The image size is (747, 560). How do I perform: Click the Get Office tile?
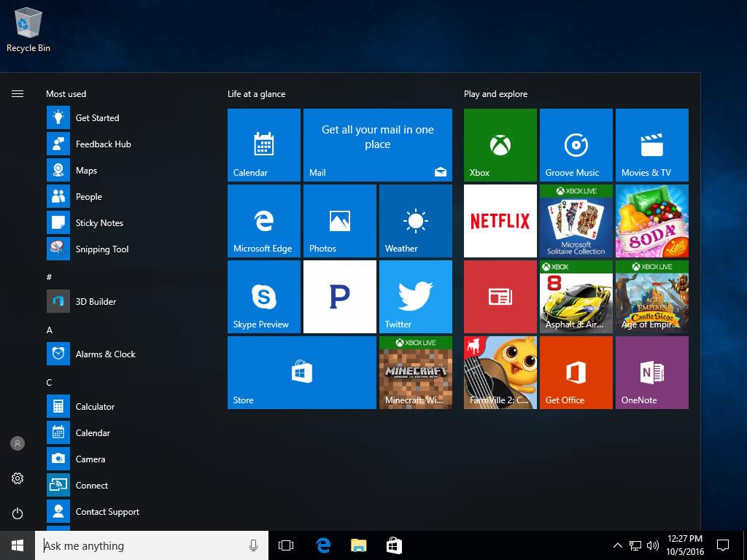[x=576, y=373]
